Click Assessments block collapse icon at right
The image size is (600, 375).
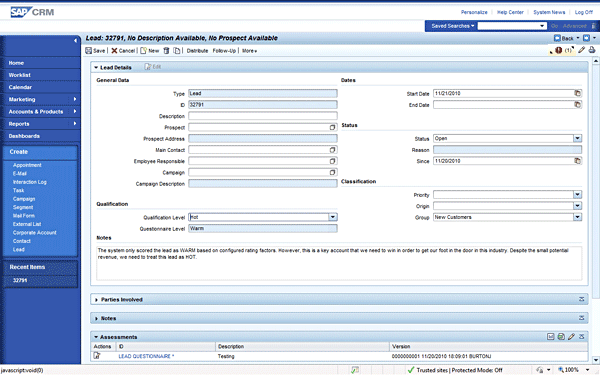pos(582,336)
